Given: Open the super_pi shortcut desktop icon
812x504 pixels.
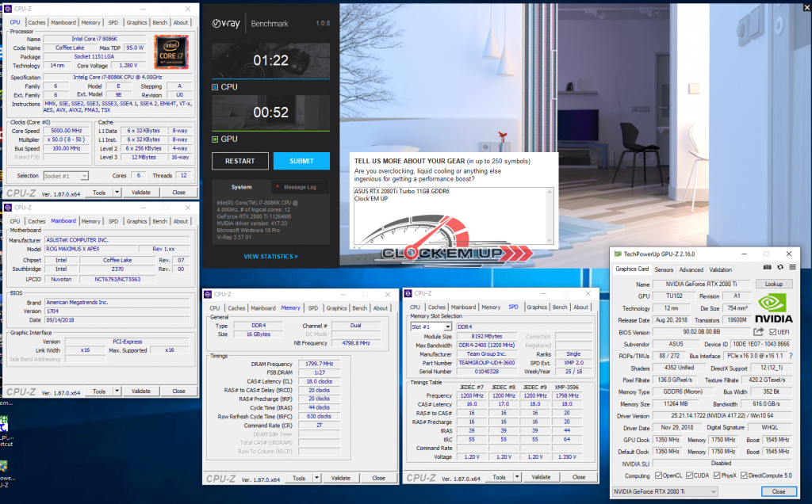Looking at the screenshot, I should [x=4, y=424].
